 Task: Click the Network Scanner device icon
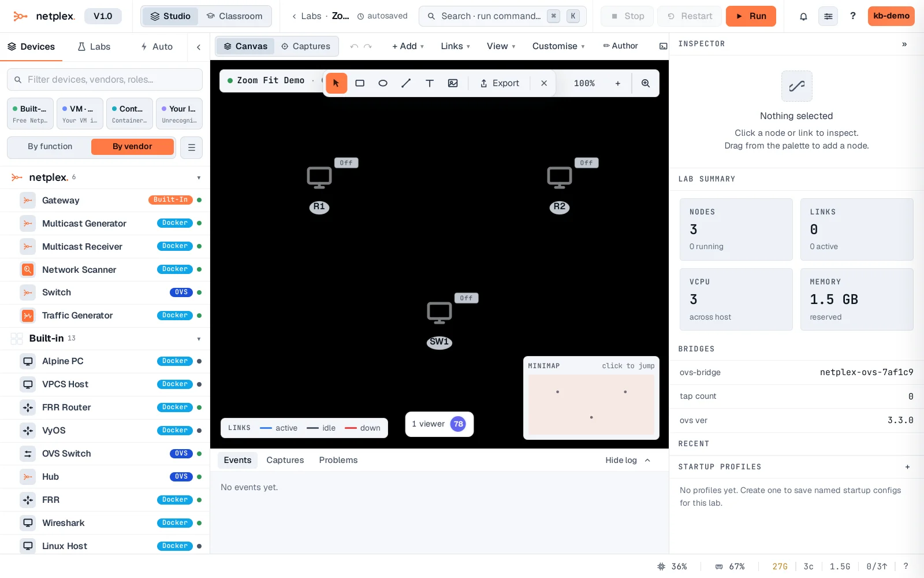(28, 269)
